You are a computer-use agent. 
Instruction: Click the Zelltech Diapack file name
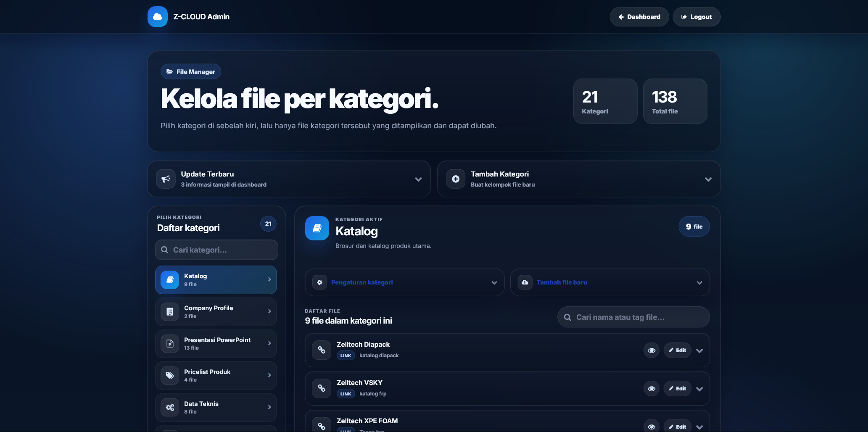tap(363, 344)
